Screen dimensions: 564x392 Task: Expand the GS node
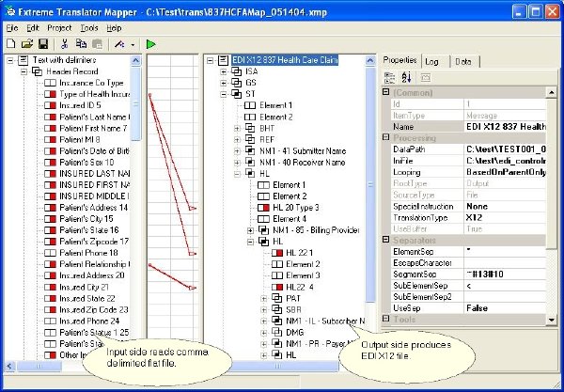coord(224,83)
